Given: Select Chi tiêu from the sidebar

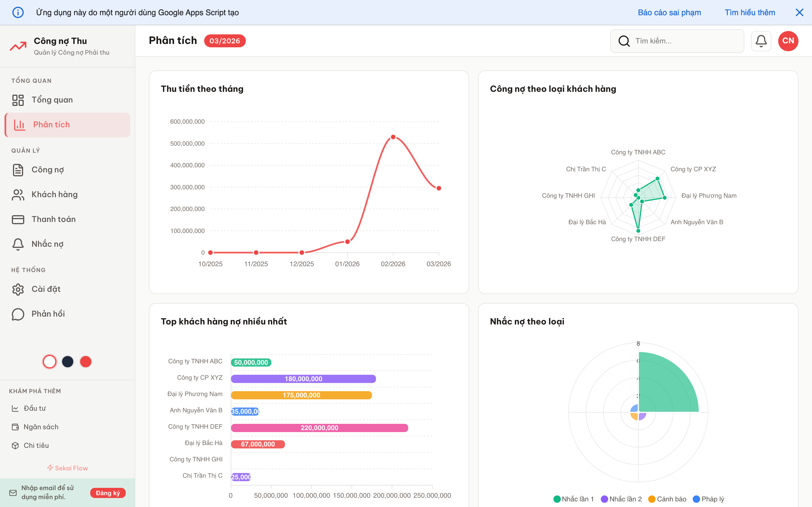Looking at the screenshot, I should coord(16,445).
